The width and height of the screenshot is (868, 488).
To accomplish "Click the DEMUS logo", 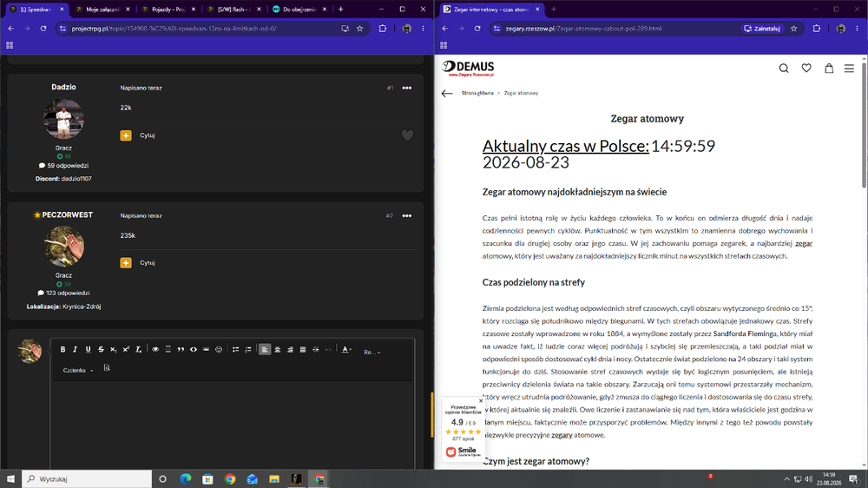I will pos(468,68).
